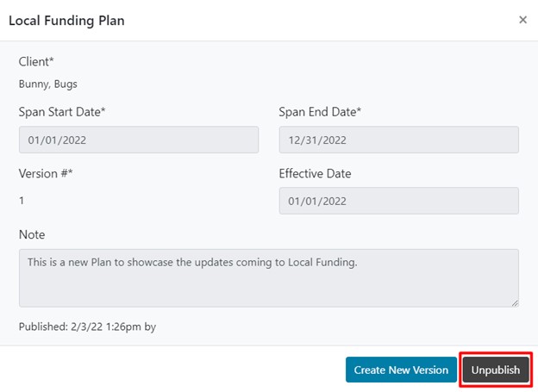Click the Note label

point(32,234)
